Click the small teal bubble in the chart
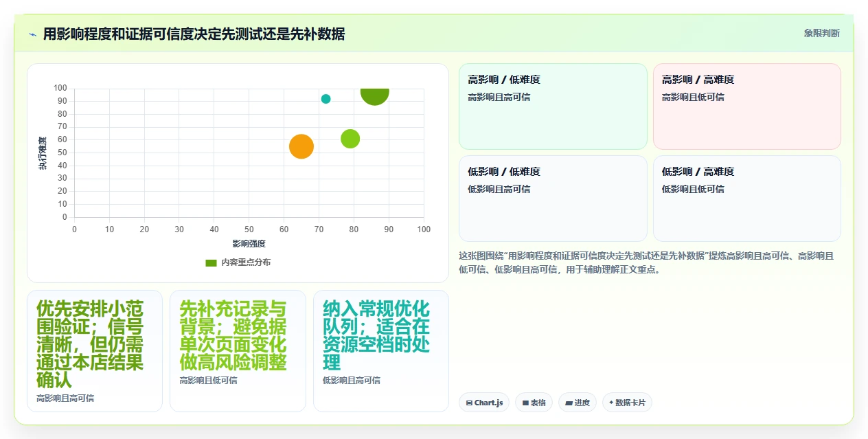Viewport: 868px width, 439px height. click(x=325, y=99)
